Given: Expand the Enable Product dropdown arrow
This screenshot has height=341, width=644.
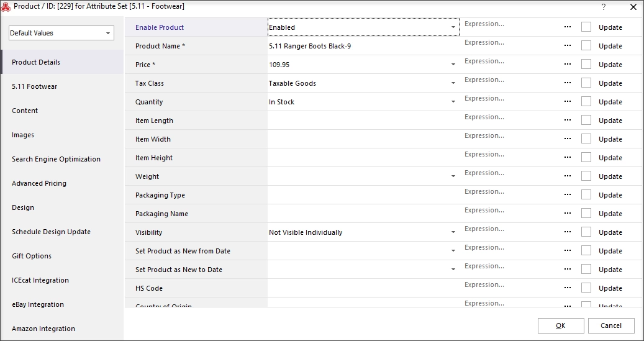Looking at the screenshot, I should coord(453,27).
